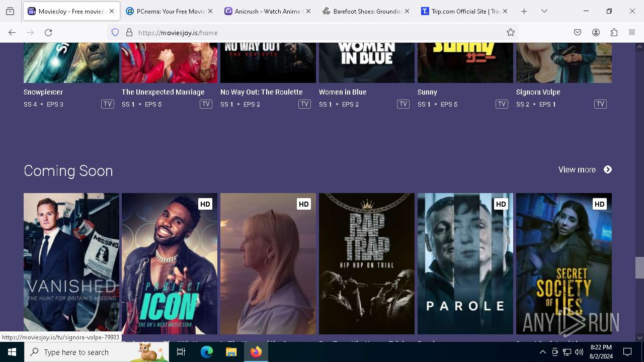Show hidden system tray icons
644x362 pixels.
click(542, 352)
